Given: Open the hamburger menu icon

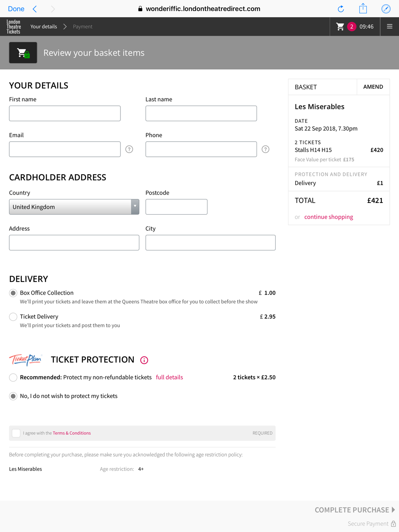Looking at the screenshot, I should tap(390, 27).
